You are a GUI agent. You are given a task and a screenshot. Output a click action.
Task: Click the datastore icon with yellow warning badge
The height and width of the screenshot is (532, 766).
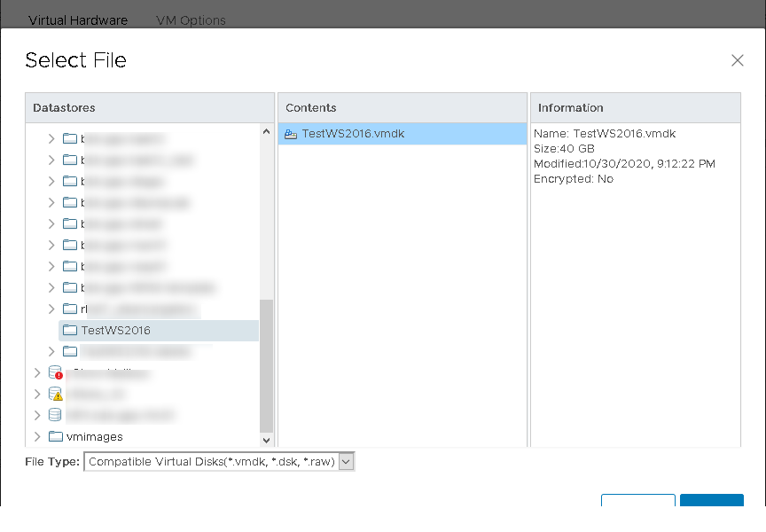(x=54, y=394)
